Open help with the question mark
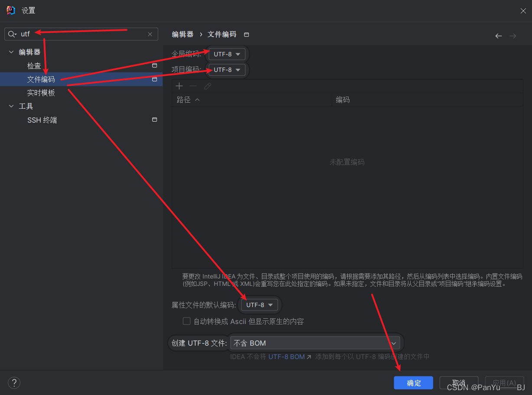 14,383
